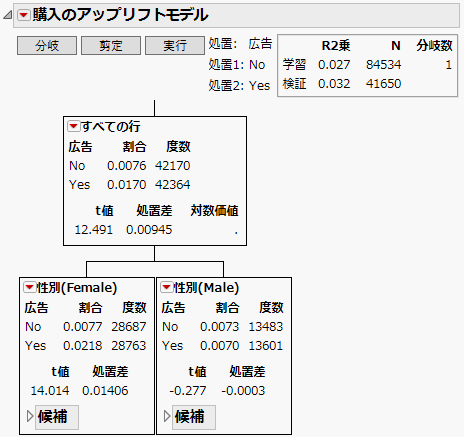Screen dimensions: 464x437
Task: Click the 剪定 button
Action: tap(111, 45)
